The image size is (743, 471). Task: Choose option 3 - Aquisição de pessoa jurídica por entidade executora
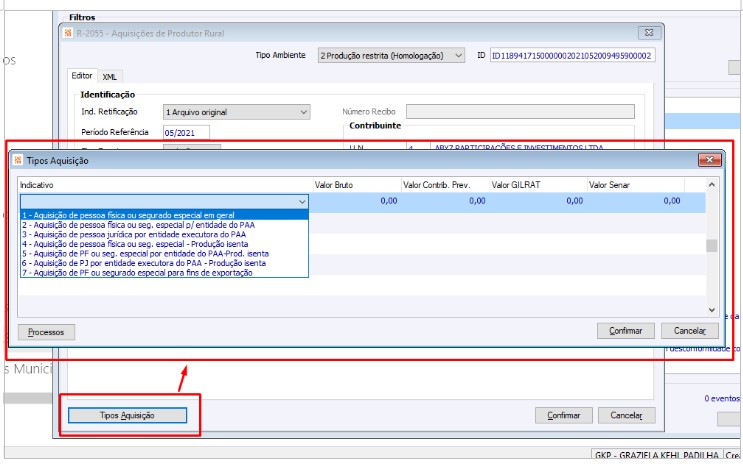coord(164,235)
